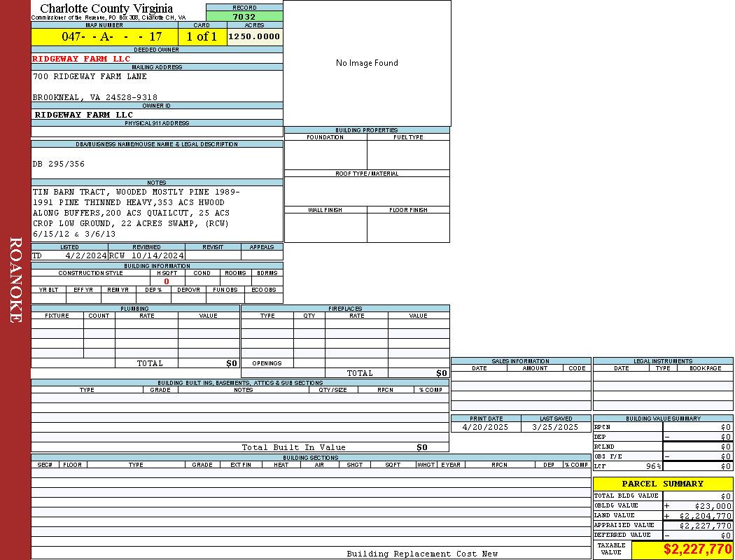
Task: Click the red H SQFT value of 0
Action: coord(167,281)
